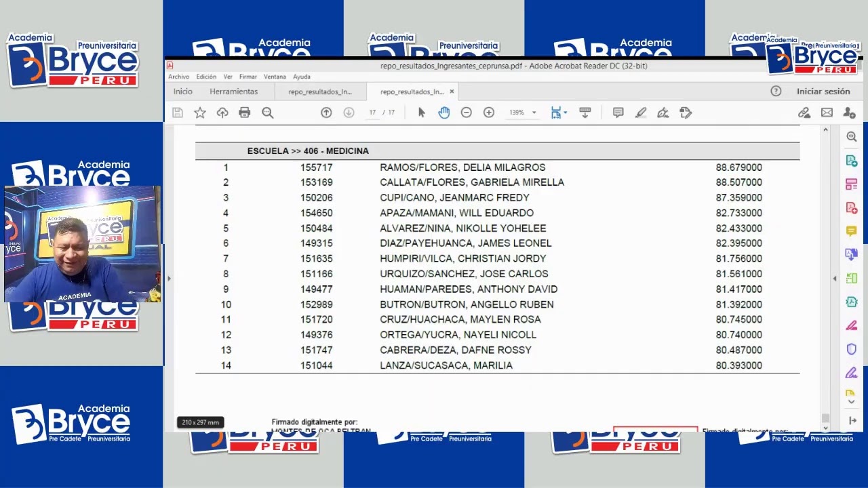Click the Combine files sidebar icon
This screenshot has width=868, height=488.
coord(852,255)
